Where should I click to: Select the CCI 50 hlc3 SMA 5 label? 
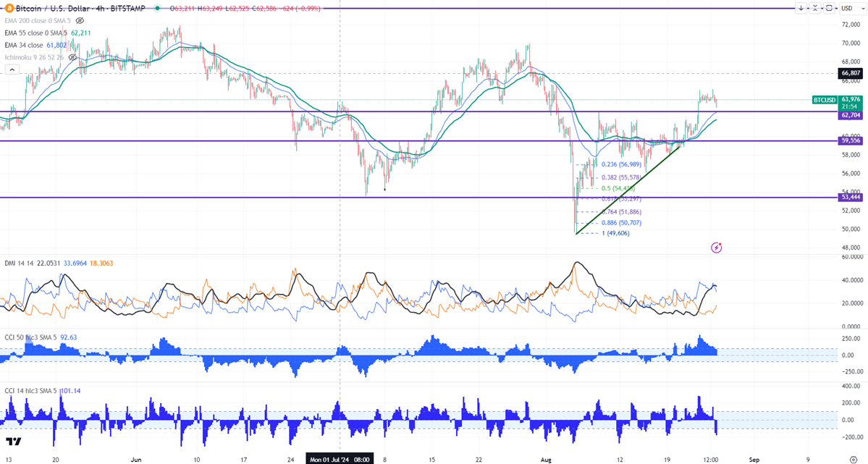(31, 337)
